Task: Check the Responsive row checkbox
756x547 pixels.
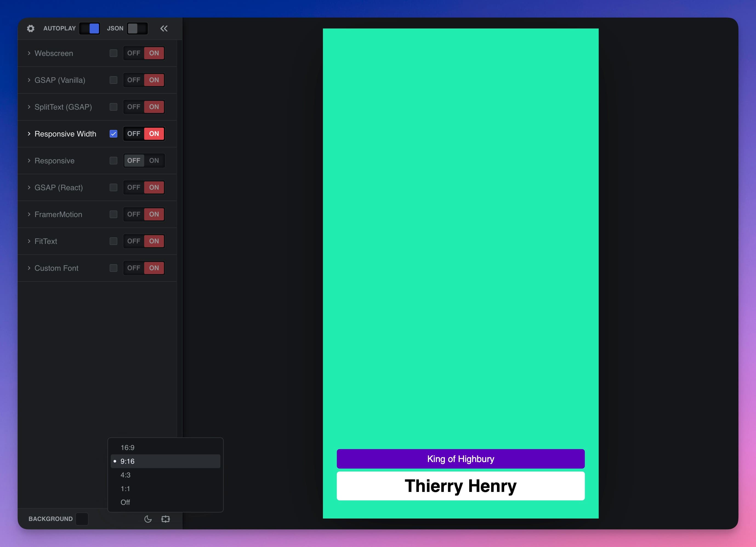Action: (113, 161)
